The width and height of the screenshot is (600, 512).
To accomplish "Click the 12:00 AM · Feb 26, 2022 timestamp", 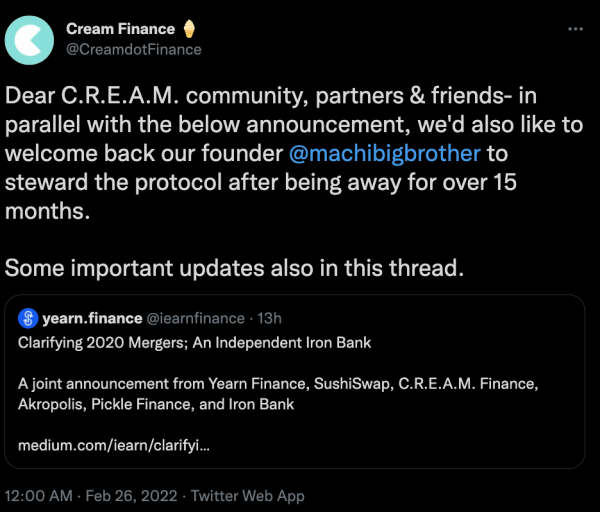I will click(x=91, y=496).
